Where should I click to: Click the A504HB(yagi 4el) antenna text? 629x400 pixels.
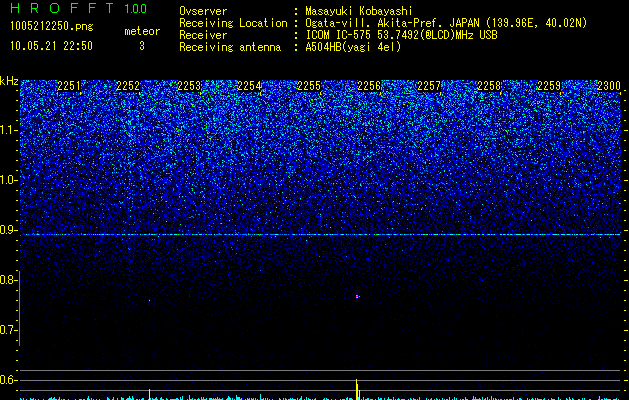(x=353, y=47)
